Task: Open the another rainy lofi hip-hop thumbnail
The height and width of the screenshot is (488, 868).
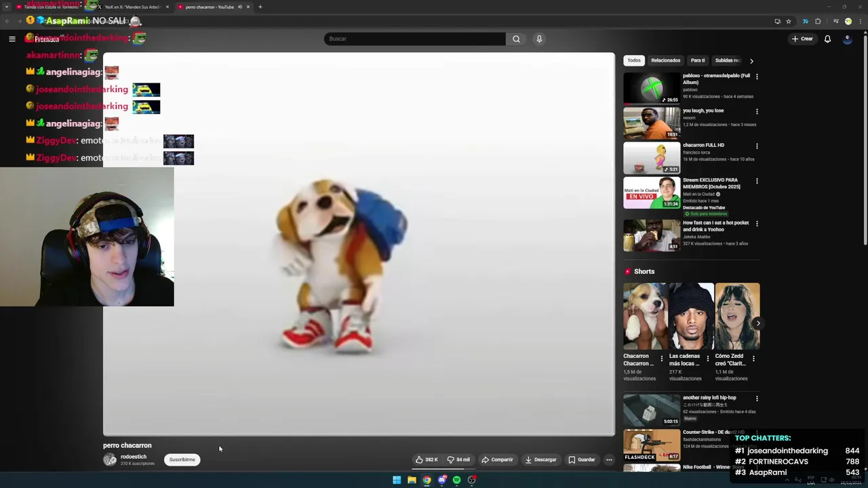Action: pyautogui.click(x=652, y=410)
